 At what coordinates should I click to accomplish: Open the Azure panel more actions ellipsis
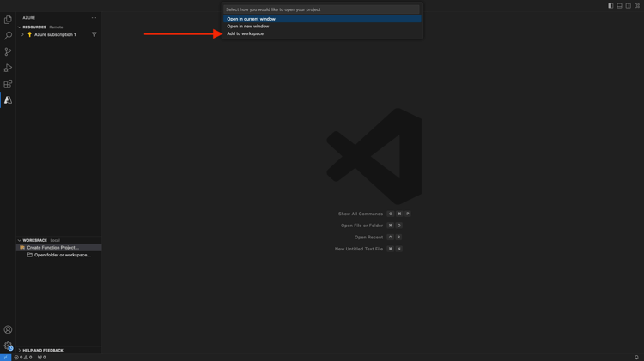click(94, 18)
